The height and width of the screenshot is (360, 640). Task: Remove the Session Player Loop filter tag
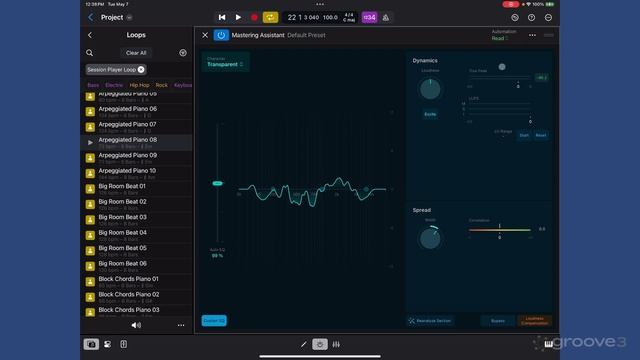pos(141,69)
